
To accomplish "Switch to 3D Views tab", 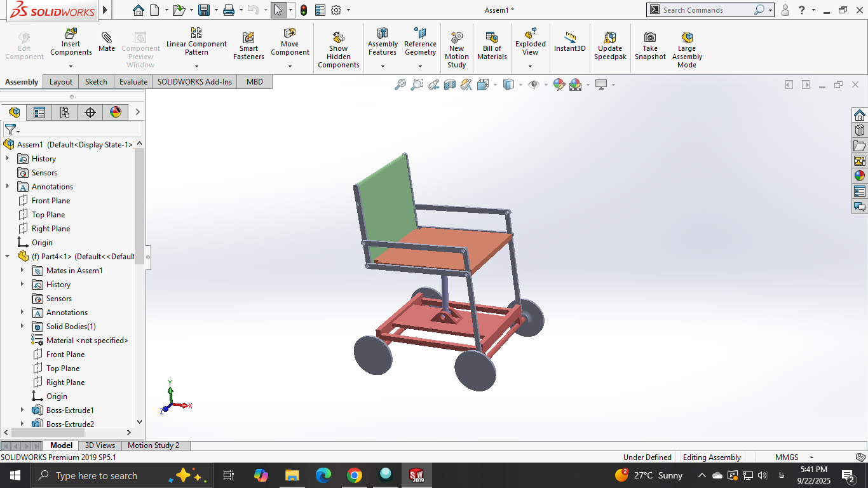I will coord(100,445).
